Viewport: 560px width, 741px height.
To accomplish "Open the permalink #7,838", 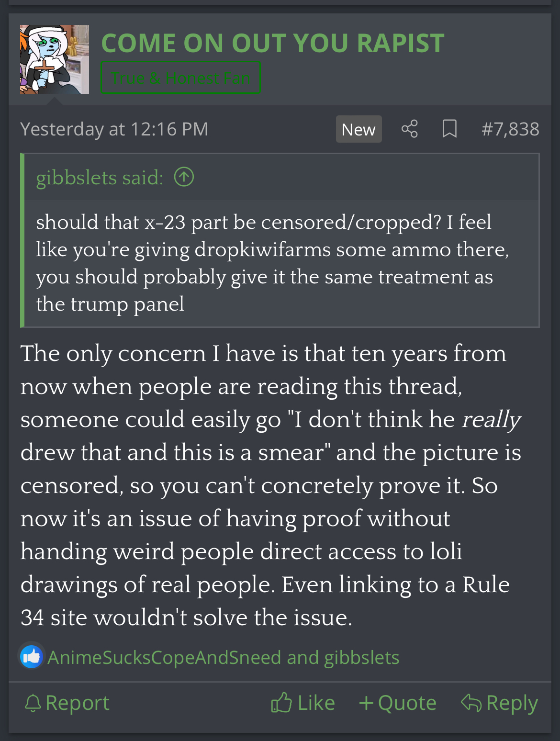I will pos(510,129).
